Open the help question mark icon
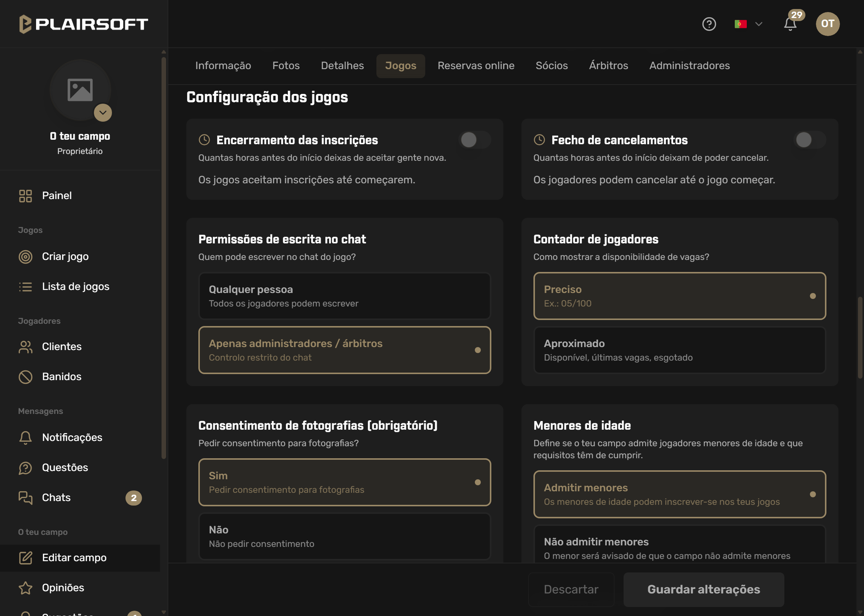Image resolution: width=864 pixels, height=616 pixels. [x=709, y=24]
